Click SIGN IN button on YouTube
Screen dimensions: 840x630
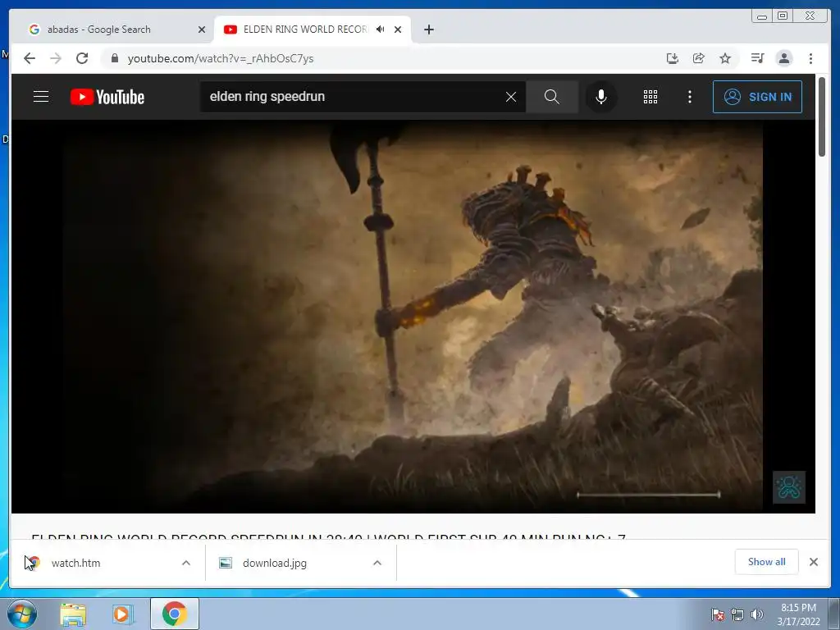pos(757,97)
